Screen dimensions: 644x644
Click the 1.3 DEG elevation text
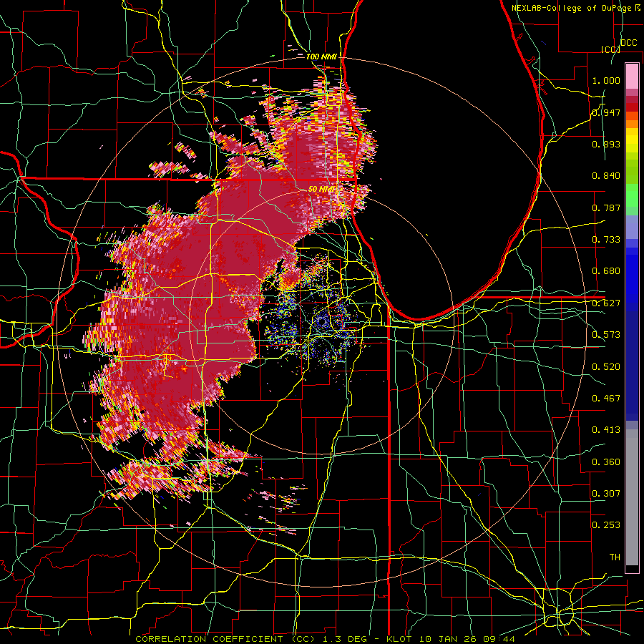click(x=344, y=639)
